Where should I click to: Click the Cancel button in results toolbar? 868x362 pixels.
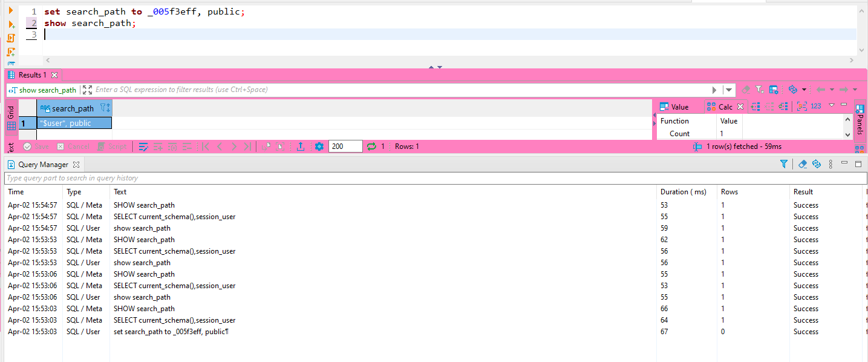tap(73, 146)
